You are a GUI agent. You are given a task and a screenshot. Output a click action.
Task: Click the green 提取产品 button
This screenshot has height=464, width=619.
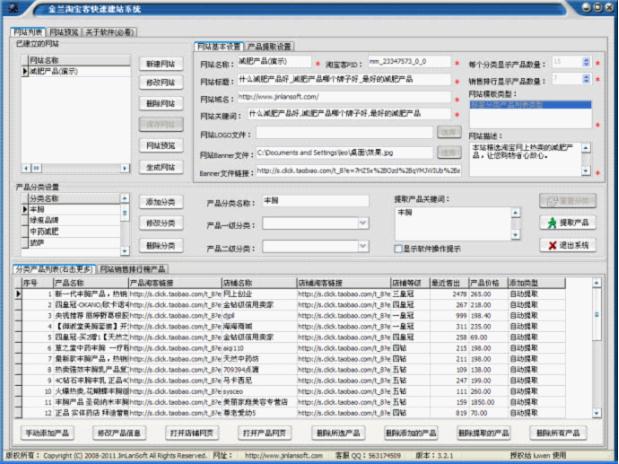click(568, 223)
